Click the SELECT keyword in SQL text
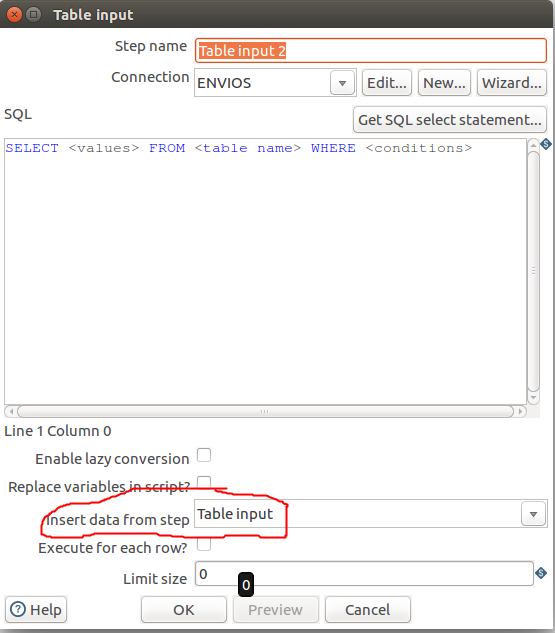The width and height of the screenshot is (555, 633). pos(32,148)
